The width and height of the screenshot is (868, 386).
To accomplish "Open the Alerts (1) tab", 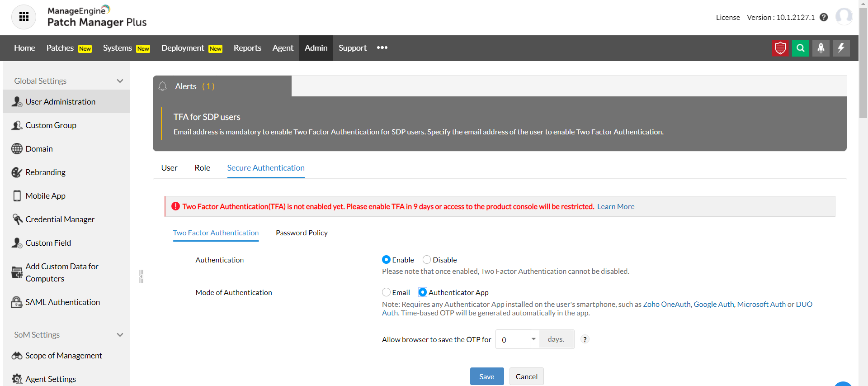I will tap(222, 86).
